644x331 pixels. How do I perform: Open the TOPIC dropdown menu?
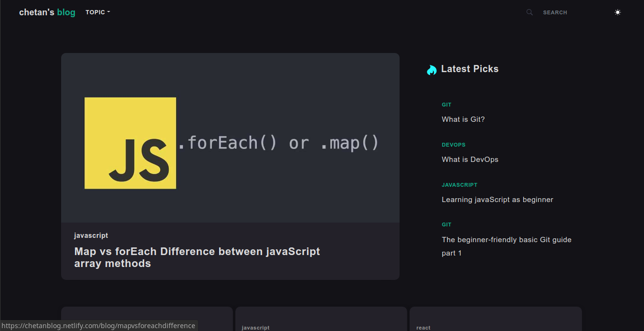97,12
